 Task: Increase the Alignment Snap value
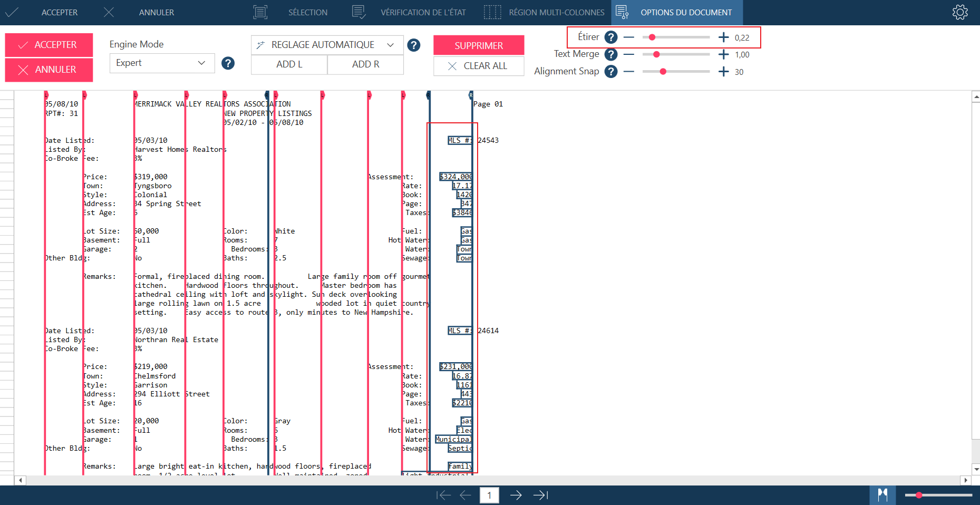pos(724,72)
